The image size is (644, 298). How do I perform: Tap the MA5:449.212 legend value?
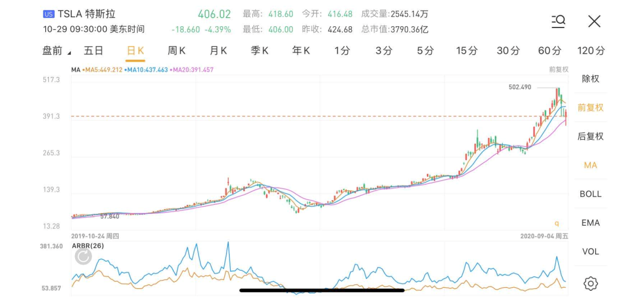click(103, 70)
